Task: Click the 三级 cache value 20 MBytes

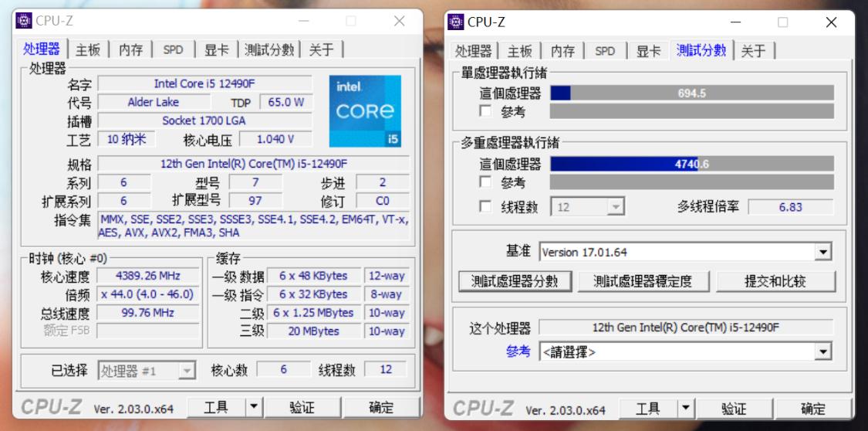Action: (x=313, y=331)
